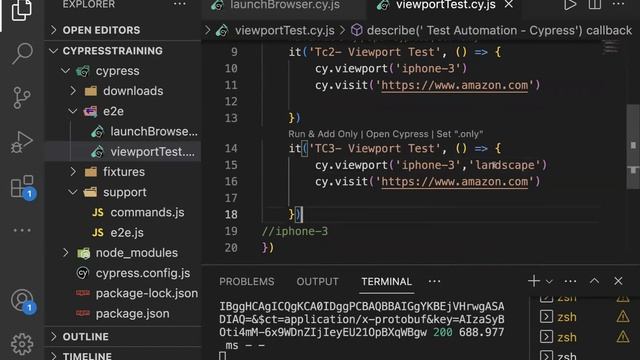Create a new terminal with plus icon
This screenshot has height=360, width=640.
tap(533, 281)
